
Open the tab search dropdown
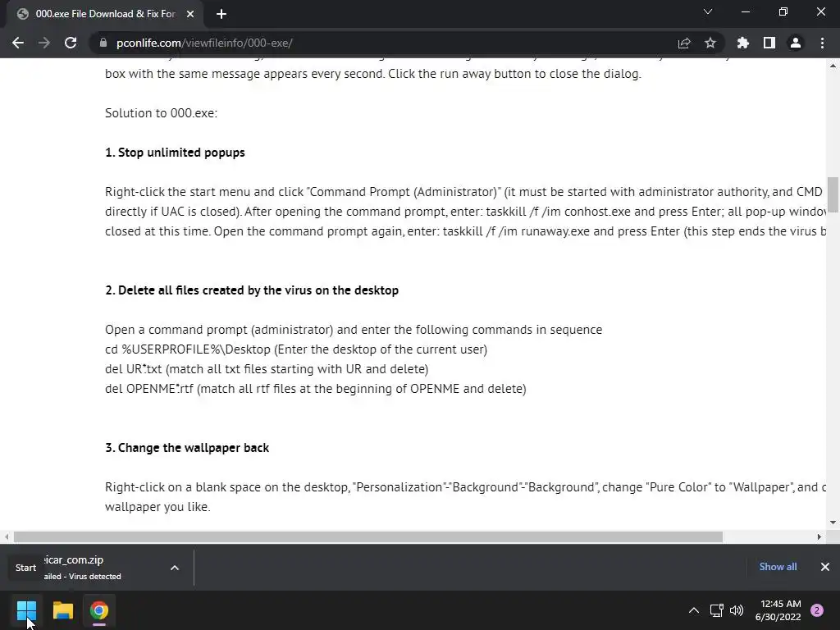(x=708, y=11)
